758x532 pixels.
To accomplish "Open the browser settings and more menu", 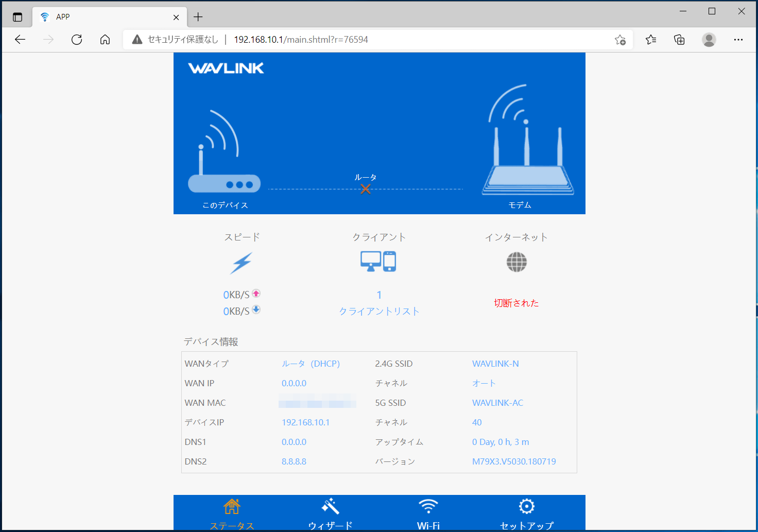I will (x=738, y=40).
